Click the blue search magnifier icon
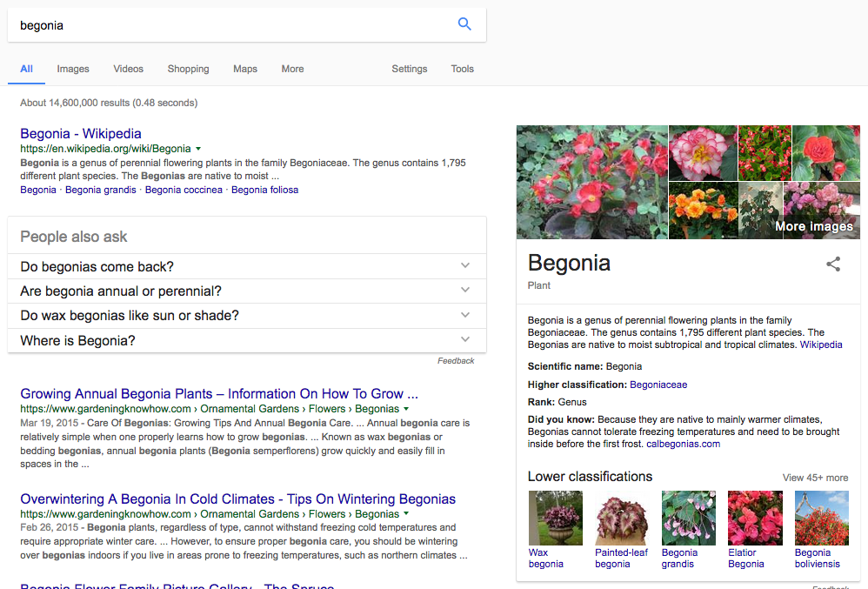Image resolution: width=868 pixels, height=589 pixels. click(x=464, y=23)
